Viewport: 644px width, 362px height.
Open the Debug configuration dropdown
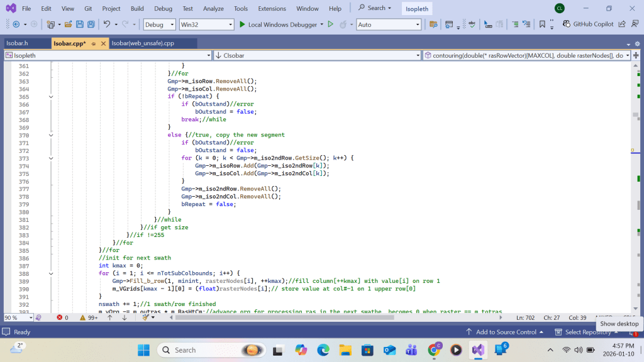pos(160,25)
